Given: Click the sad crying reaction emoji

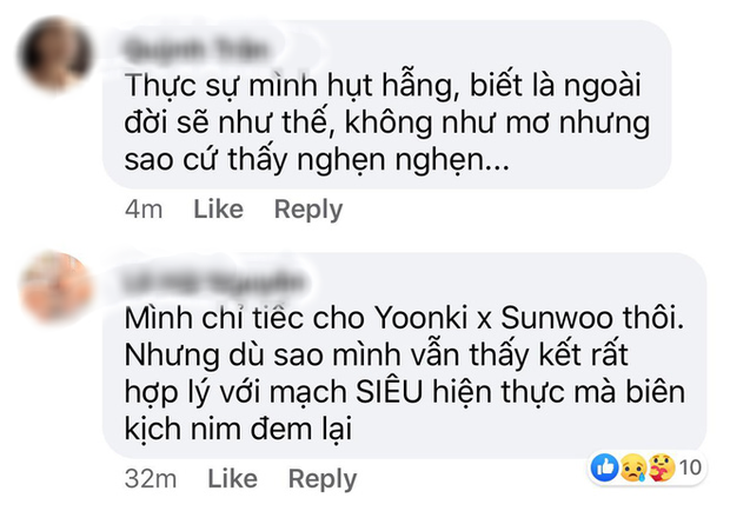Looking at the screenshot, I should point(633,467).
